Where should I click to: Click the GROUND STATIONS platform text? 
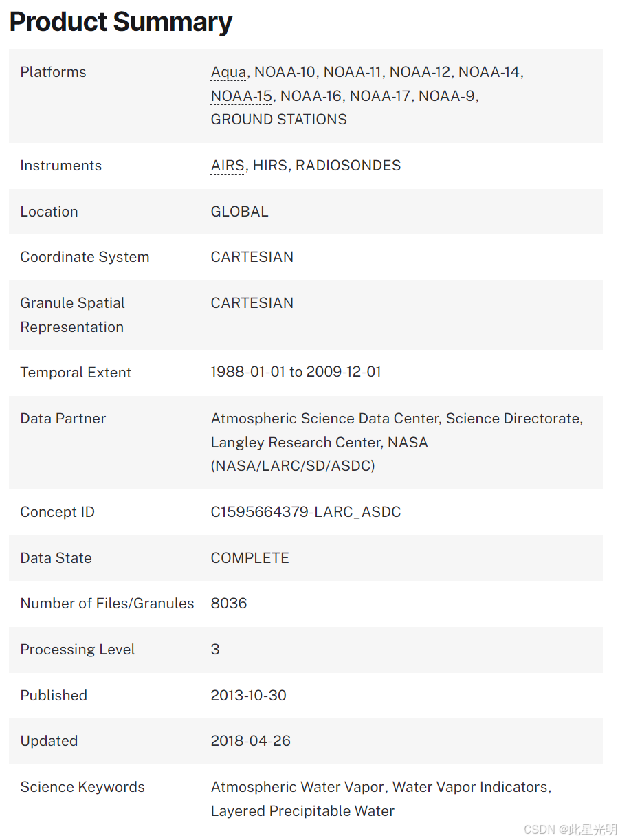[278, 119]
